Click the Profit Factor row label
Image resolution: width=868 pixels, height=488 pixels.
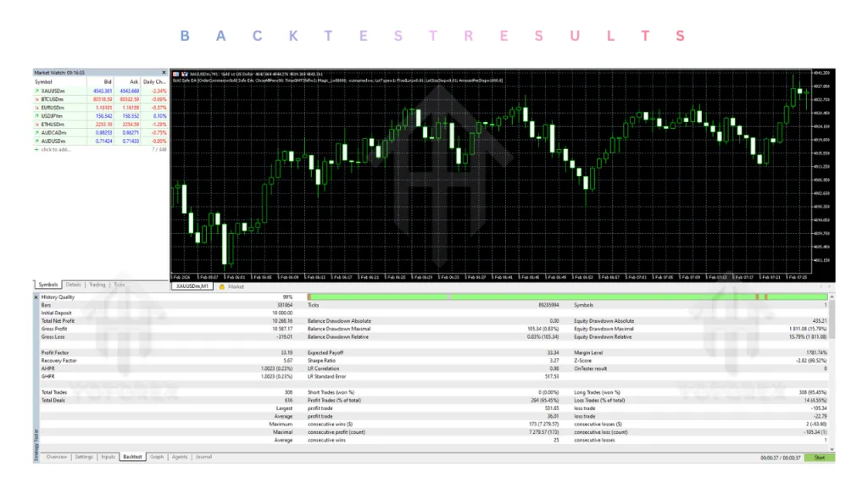coord(55,352)
